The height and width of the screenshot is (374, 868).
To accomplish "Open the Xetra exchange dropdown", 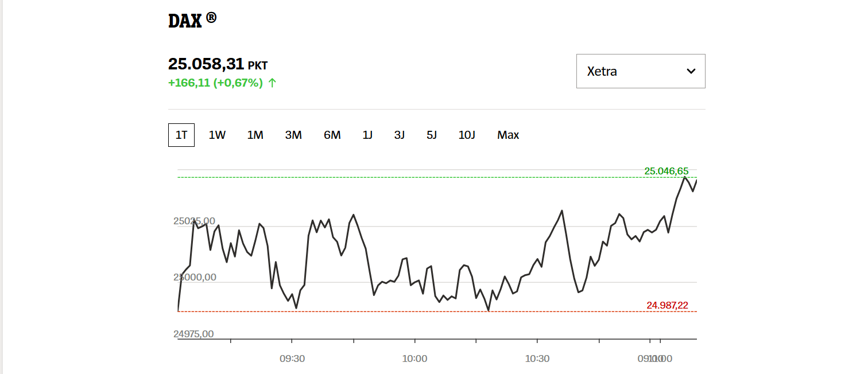I will tap(640, 71).
